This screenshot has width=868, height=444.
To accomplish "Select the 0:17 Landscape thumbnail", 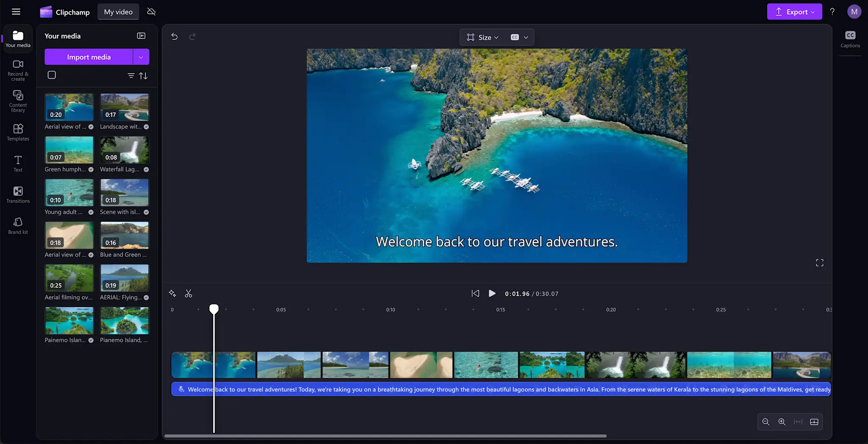I will pyautogui.click(x=125, y=107).
